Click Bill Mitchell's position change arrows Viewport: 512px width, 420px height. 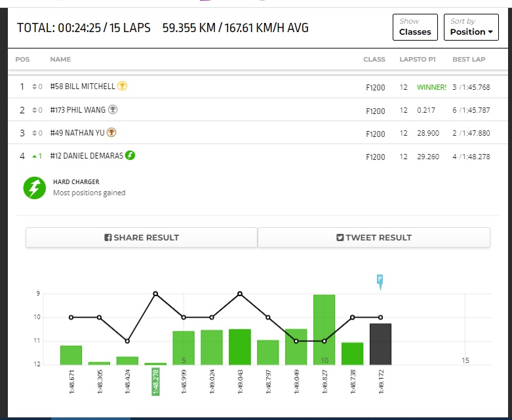coord(34,86)
